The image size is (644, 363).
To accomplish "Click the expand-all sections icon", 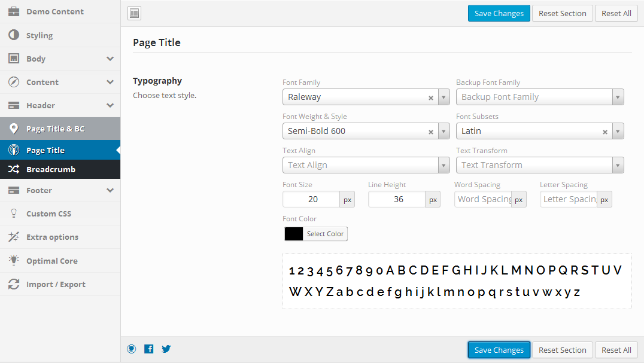I will (134, 13).
